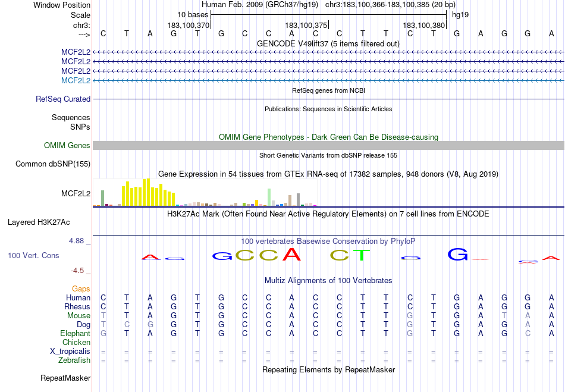Click the 10 bases scale bar label
This screenshot has width=565, height=392.
tap(193, 15)
